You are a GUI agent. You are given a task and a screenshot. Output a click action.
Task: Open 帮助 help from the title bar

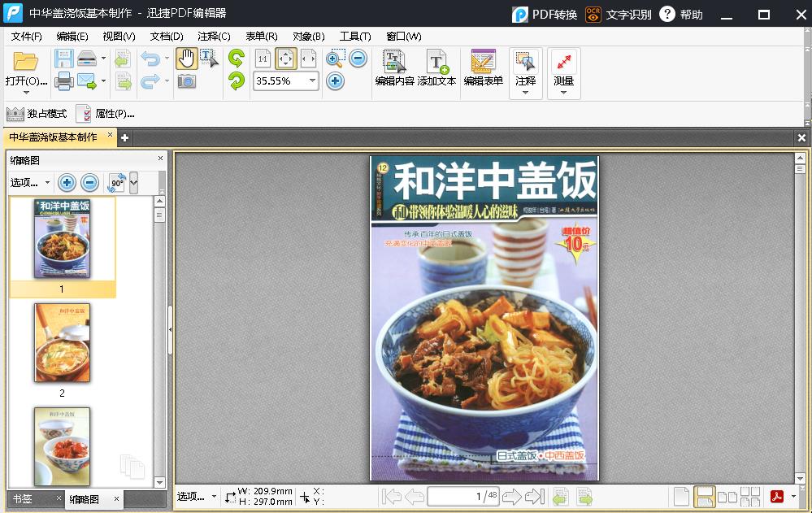[681, 15]
